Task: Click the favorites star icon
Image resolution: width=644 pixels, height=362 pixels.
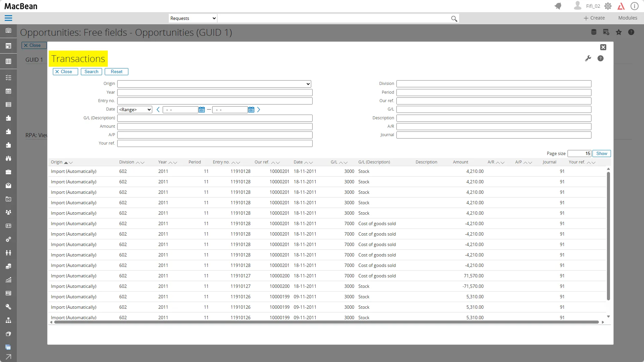Action: pyautogui.click(x=618, y=32)
